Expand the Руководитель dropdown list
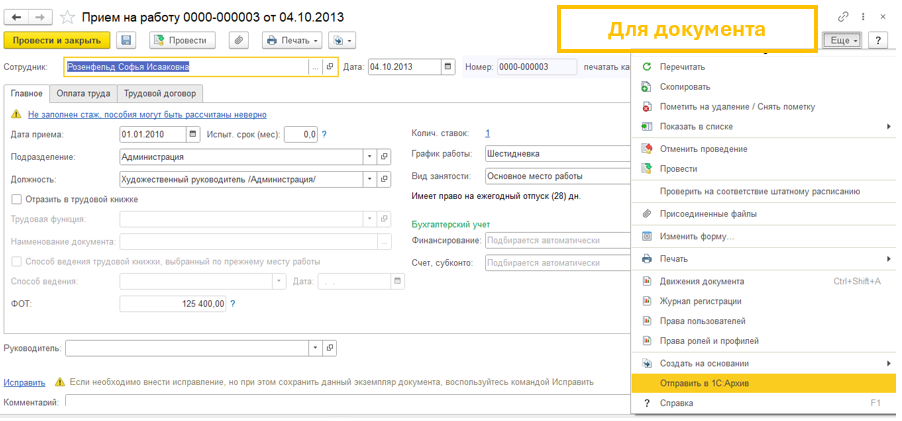 315,348
